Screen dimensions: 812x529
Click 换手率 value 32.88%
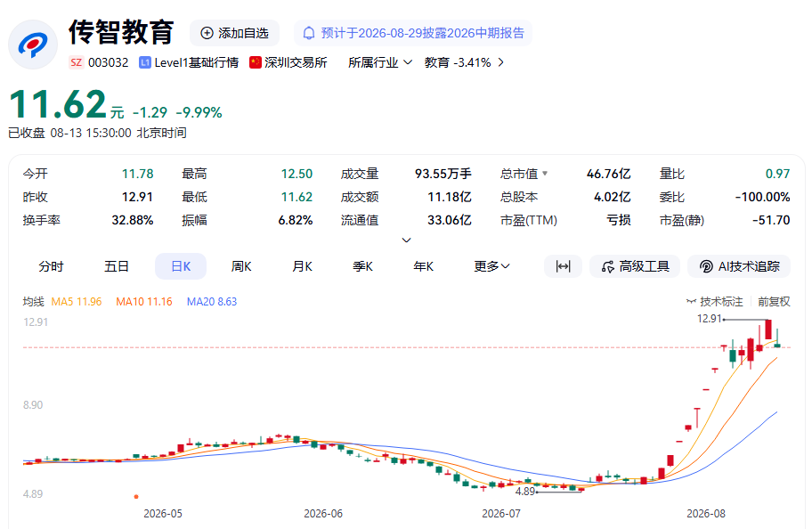[133, 220]
